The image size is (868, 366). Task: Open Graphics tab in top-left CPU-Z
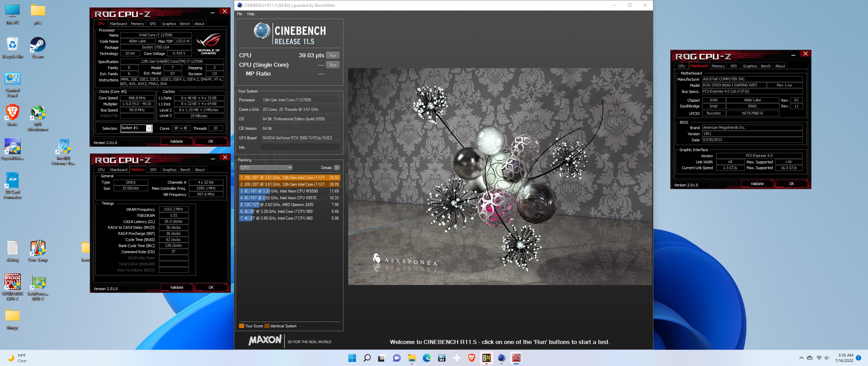(169, 24)
